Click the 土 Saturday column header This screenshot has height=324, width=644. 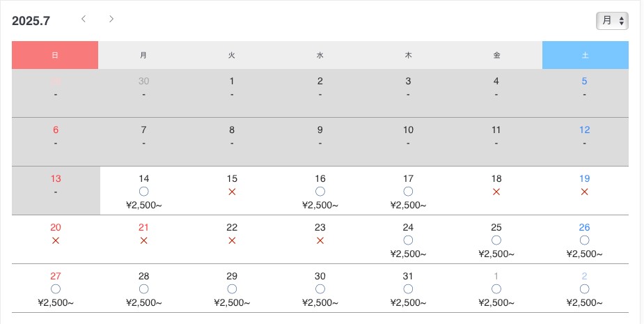[x=586, y=55]
